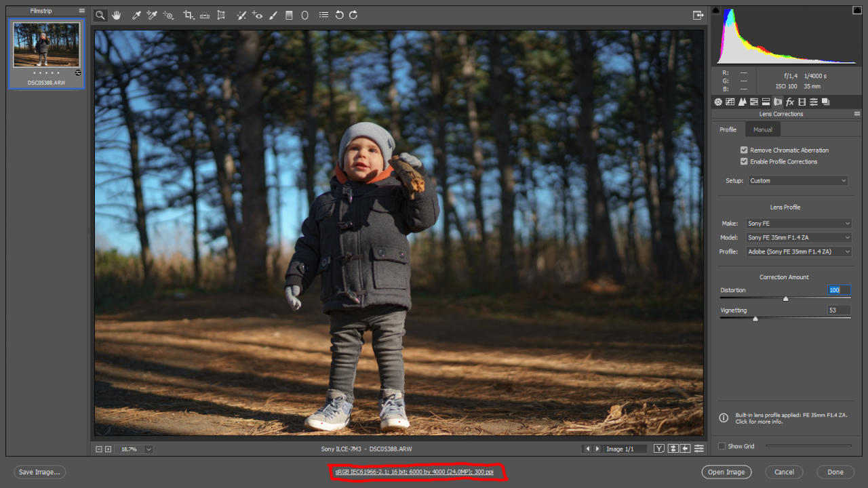
Task: Zoom in with the plus button
Action: coord(108,449)
